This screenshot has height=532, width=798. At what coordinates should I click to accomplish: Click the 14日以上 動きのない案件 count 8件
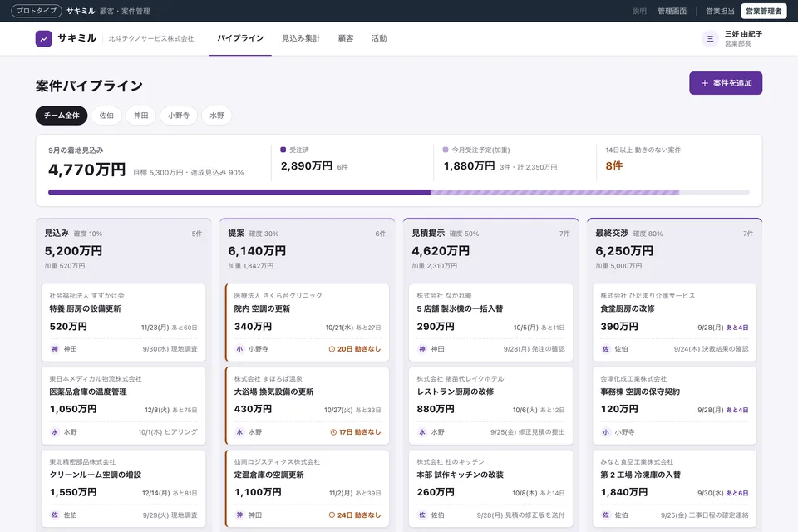(613, 166)
